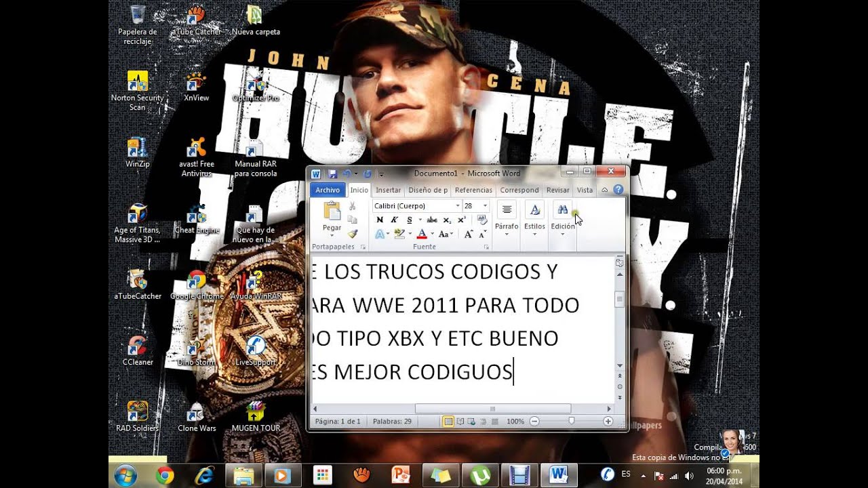The image size is (868, 488).
Task: Click the Palabras: 29 word count
Action: pyautogui.click(x=392, y=422)
